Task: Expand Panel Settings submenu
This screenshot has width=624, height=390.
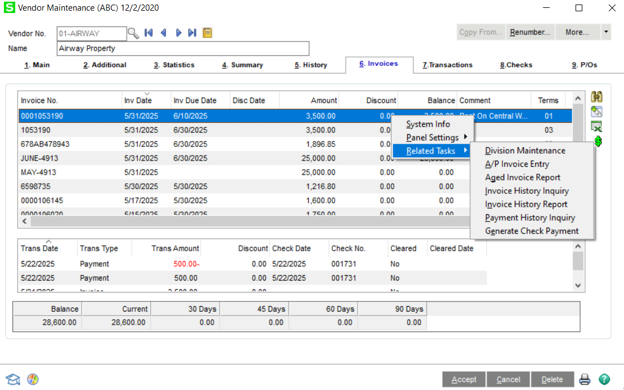Action: pyautogui.click(x=433, y=138)
